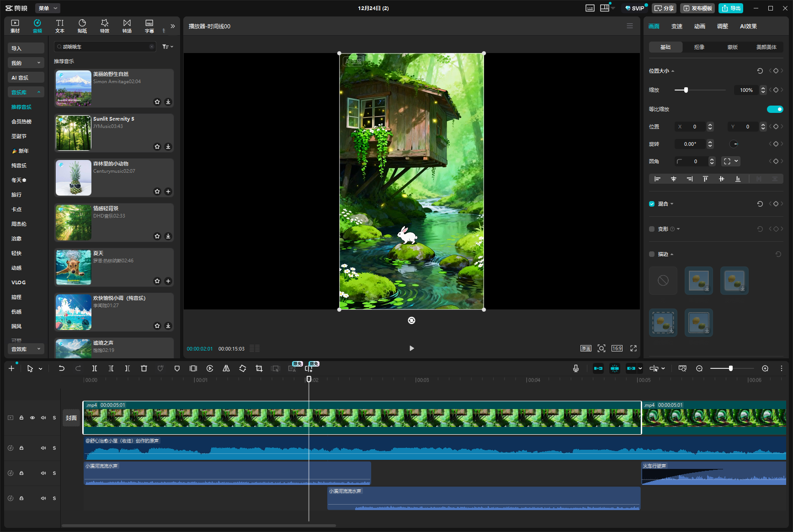Click the trash delete icon in timeline toolbar
793x532 pixels.
(x=144, y=368)
